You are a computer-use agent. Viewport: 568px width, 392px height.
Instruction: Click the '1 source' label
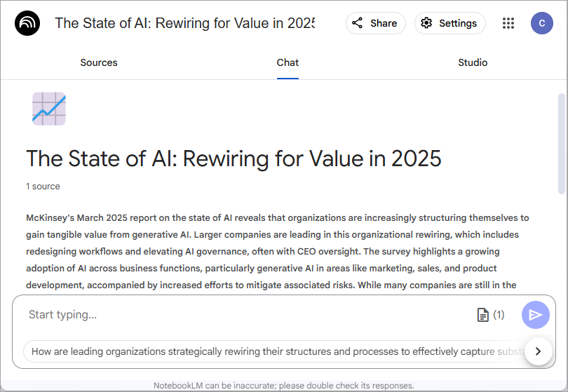tap(43, 187)
